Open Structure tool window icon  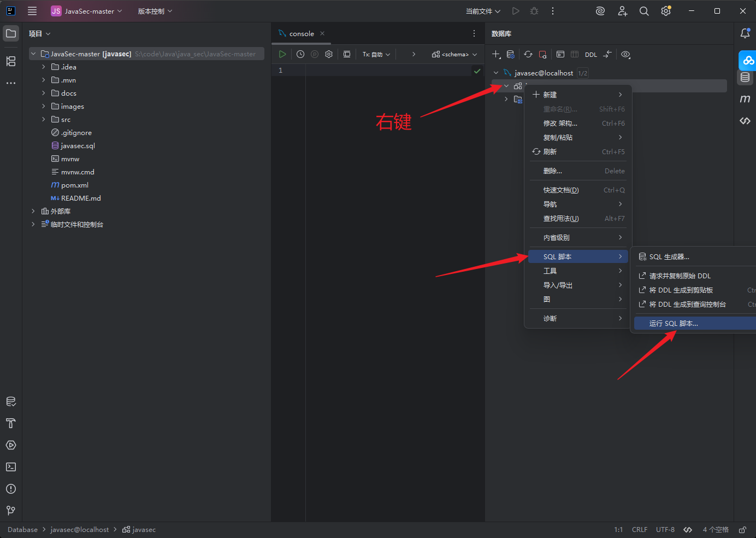(11, 61)
